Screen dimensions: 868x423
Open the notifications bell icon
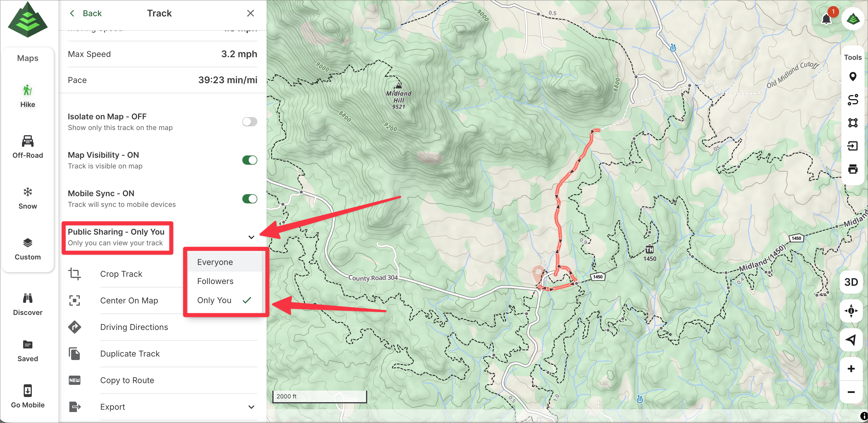click(x=826, y=19)
